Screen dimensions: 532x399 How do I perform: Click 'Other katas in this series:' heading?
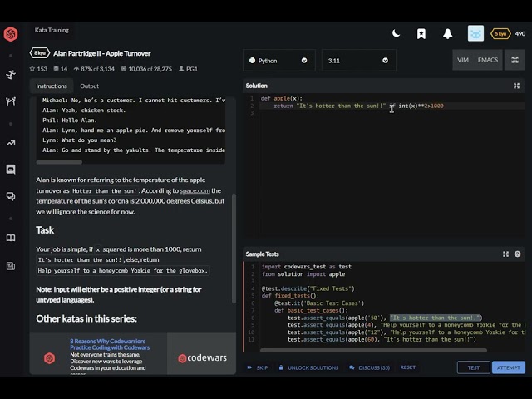tap(86, 318)
